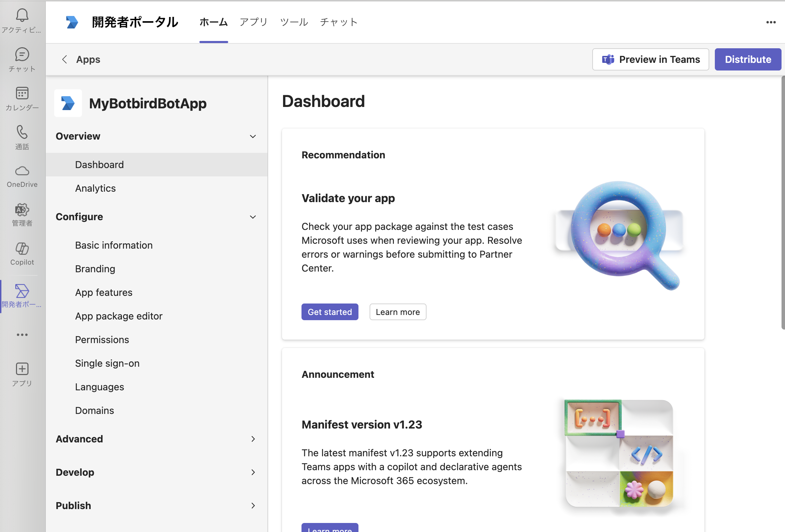The image size is (785, 532).
Task: Open the Copilot icon in left rail
Action: coord(22,249)
